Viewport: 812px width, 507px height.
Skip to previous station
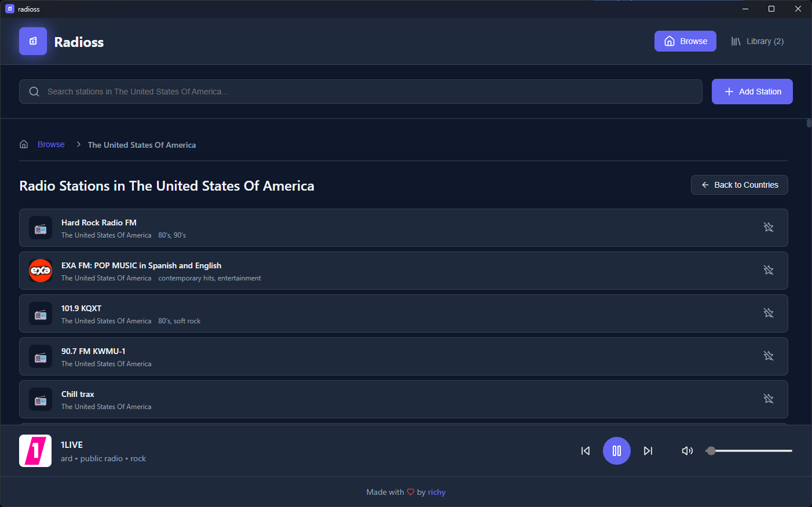click(x=586, y=451)
